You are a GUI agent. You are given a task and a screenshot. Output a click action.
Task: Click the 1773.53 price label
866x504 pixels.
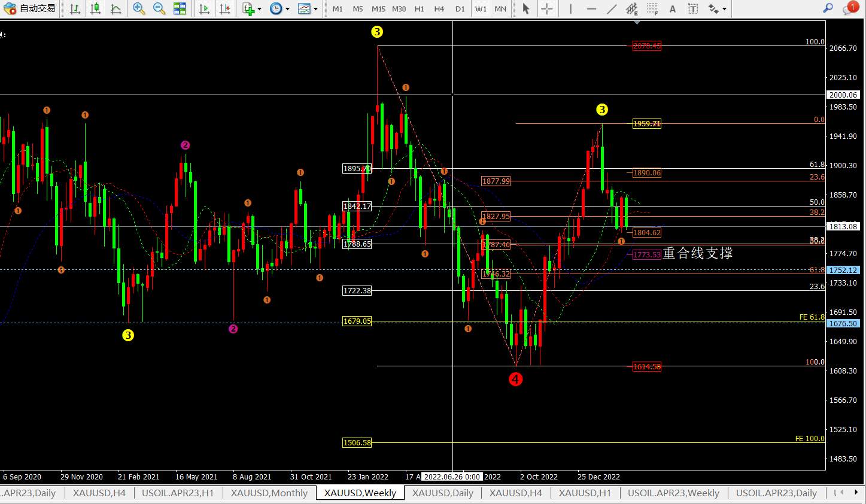647,255
